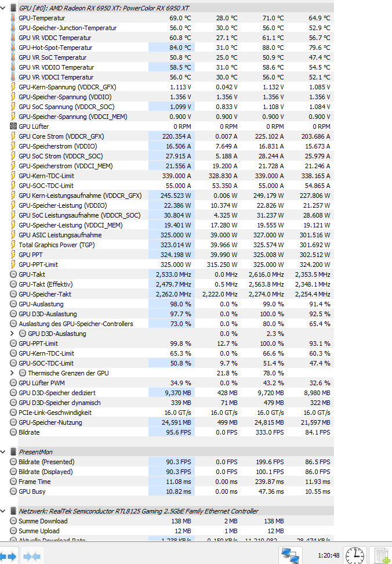Click the thermometer icon for GPU VR SoC Temperatur
Image resolution: width=392 pixels, height=564 pixels.
[13, 57]
